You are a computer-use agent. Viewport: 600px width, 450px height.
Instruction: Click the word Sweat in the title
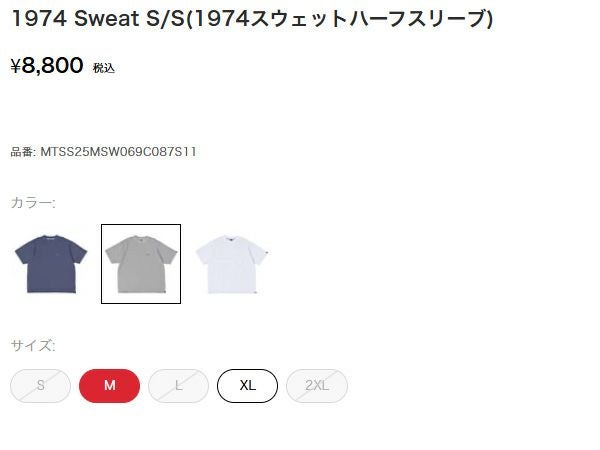tap(106, 18)
